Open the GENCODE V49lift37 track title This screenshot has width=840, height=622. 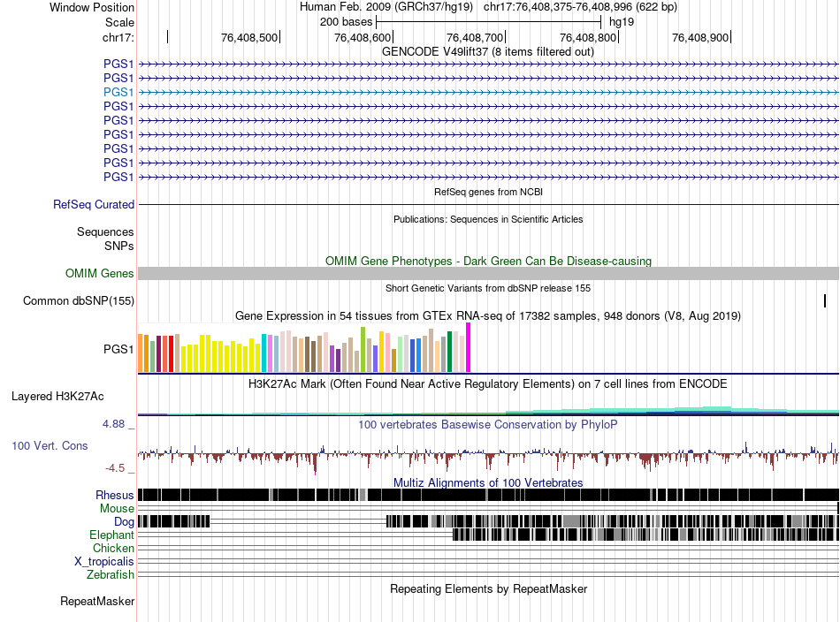click(487, 52)
